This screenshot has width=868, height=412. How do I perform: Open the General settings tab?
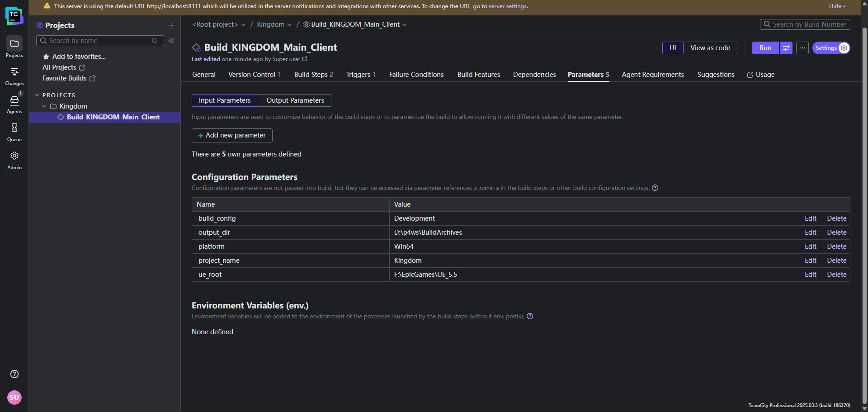(x=204, y=75)
